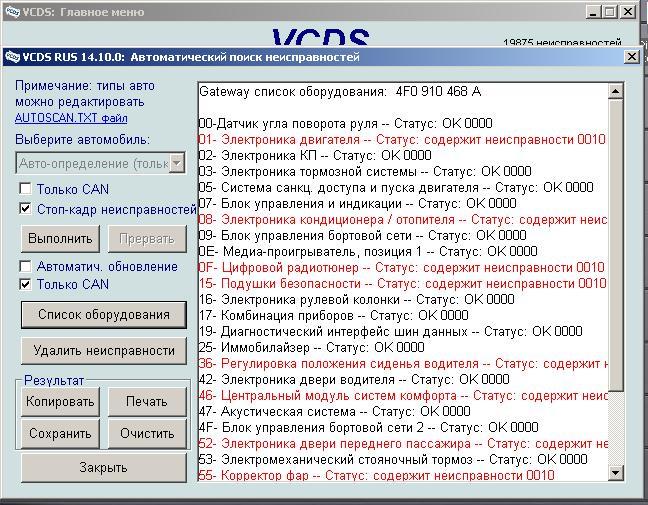
Task: Select the 01- Электроника двигателя entry
Action: (402, 139)
